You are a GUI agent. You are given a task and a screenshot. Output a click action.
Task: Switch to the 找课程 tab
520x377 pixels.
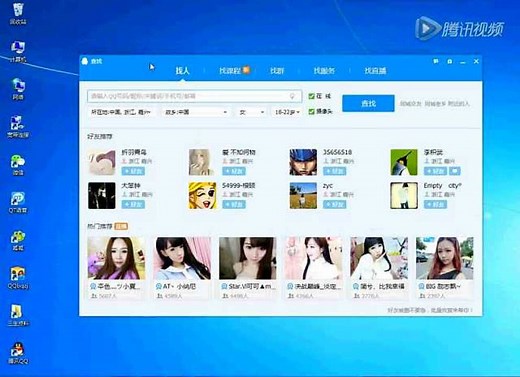coord(230,70)
